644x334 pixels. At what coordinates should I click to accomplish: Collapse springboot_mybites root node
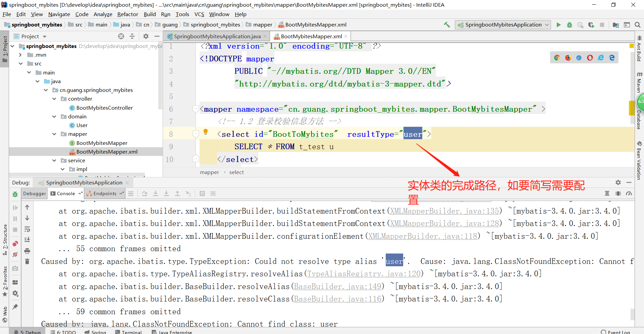tap(12, 46)
